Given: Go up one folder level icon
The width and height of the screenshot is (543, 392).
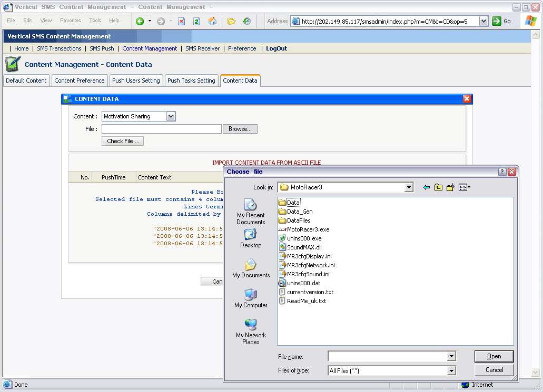Looking at the screenshot, I should coord(438,187).
